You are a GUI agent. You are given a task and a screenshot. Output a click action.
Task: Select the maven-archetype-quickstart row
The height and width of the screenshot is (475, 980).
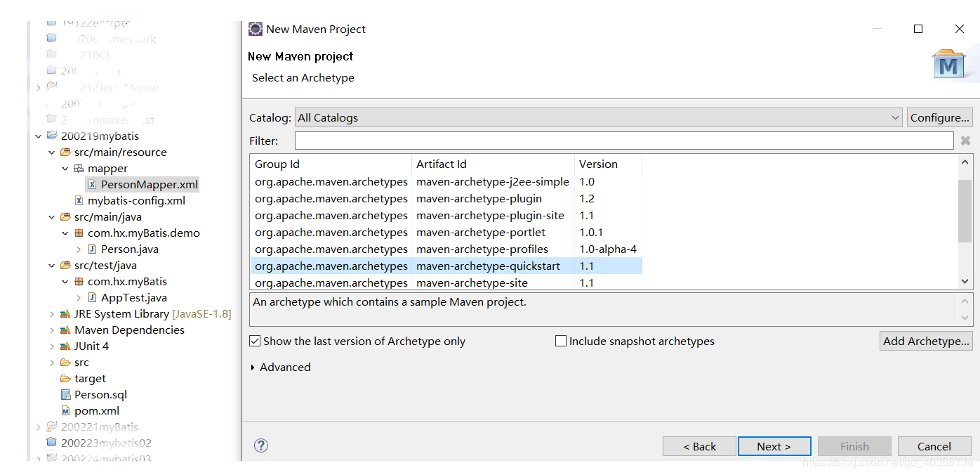pos(446,266)
